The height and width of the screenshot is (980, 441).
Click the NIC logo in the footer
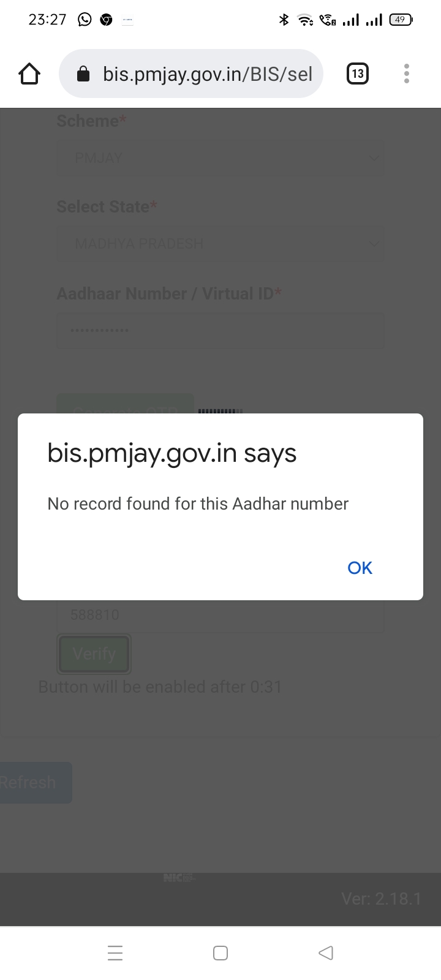pyautogui.click(x=179, y=878)
